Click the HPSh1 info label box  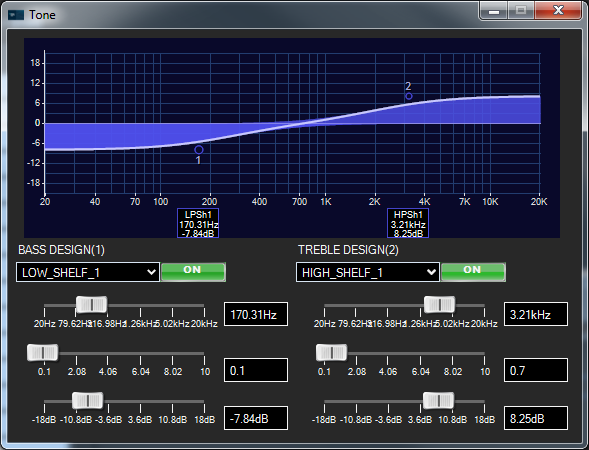(x=408, y=223)
